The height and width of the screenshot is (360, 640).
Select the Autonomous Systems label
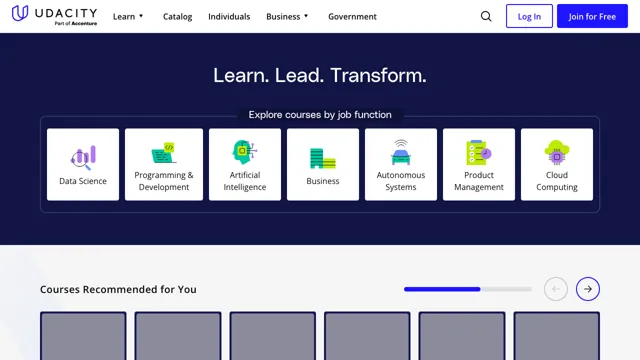(401, 181)
